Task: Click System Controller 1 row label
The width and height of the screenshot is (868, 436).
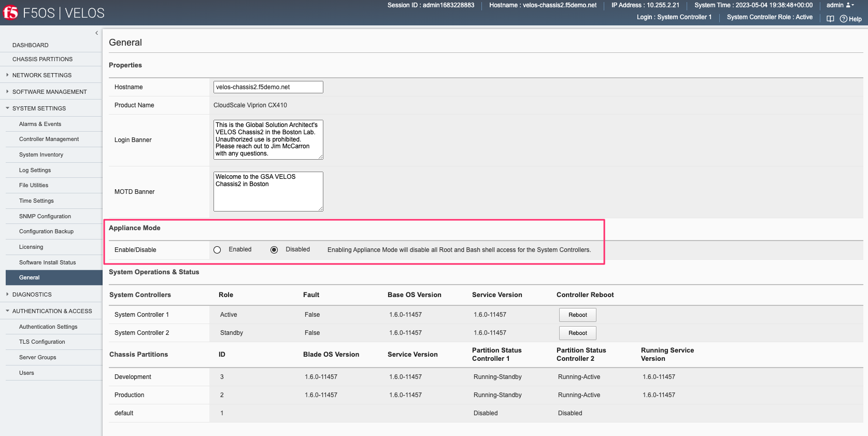Action: tap(141, 315)
